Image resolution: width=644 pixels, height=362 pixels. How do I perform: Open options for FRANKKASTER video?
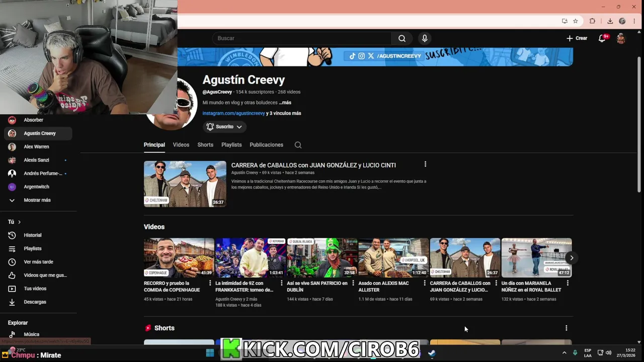click(x=282, y=284)
